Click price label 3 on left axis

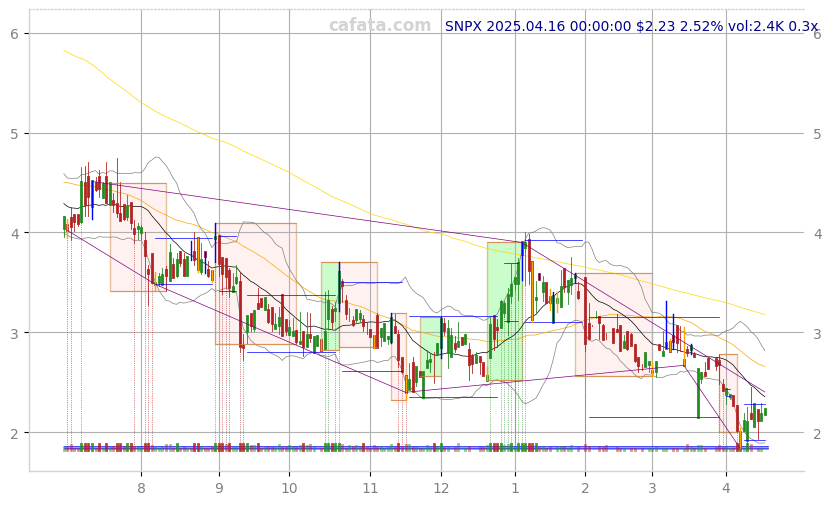[14, 333]
